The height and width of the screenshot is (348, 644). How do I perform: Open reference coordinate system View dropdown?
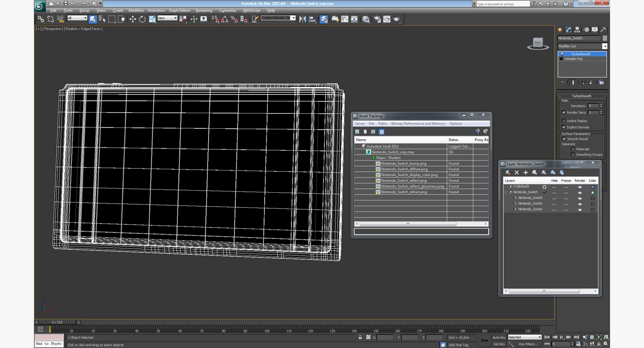[167, 18]
